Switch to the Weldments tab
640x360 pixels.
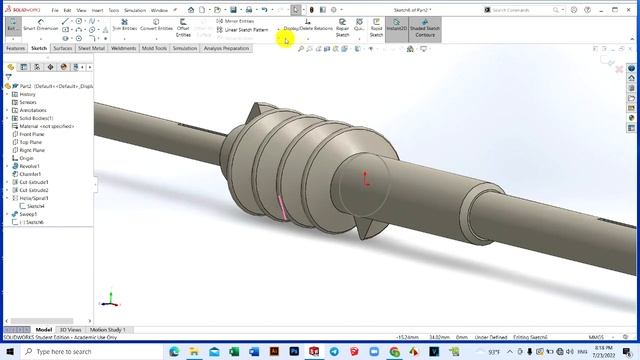[x=123, y=48]
